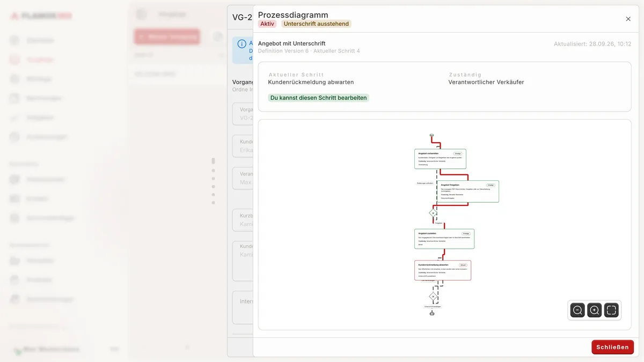Click the 'Freigeben' edge label
Screen dimensions: 644x362
tap(438, 223)
